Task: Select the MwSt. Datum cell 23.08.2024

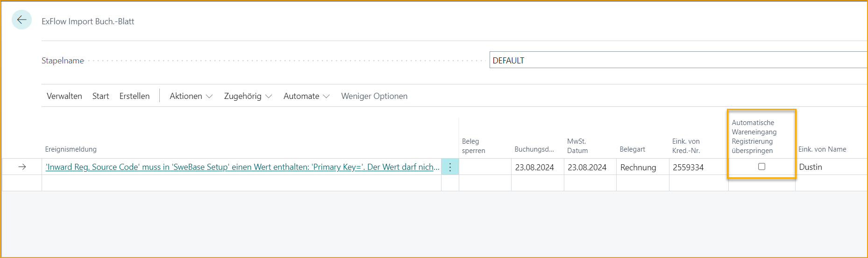Action: 590,167
